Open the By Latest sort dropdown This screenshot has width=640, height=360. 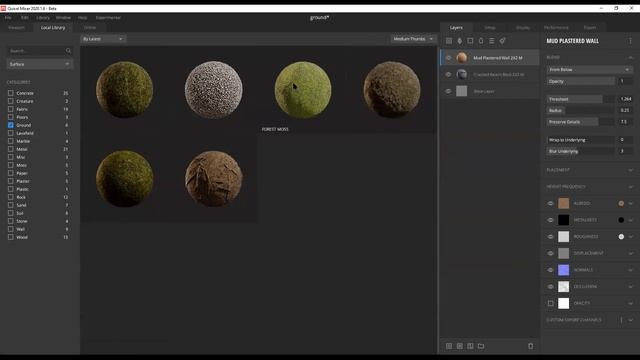pyautogui.click(x=103, y=39)
